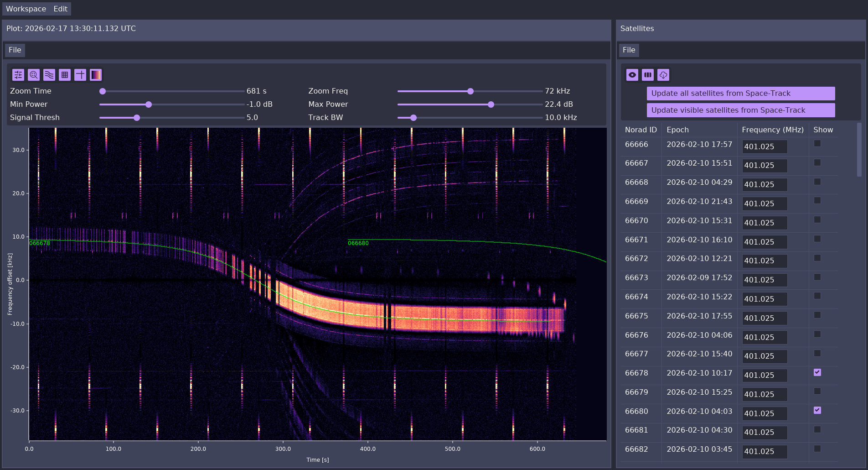Click the columns icon in Satellites toolbar
The image size is (868, 470).
pos(648,75)
